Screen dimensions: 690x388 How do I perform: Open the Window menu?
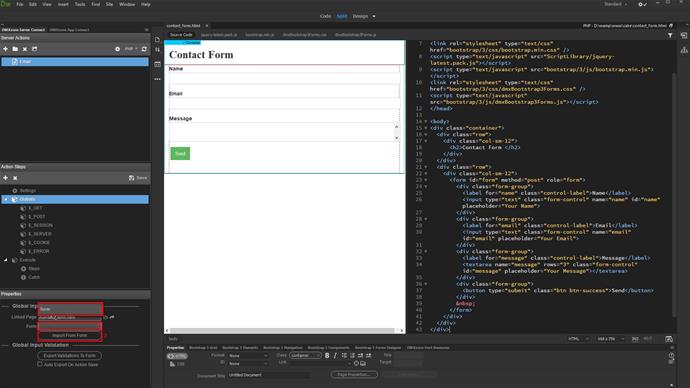[127, 4]
